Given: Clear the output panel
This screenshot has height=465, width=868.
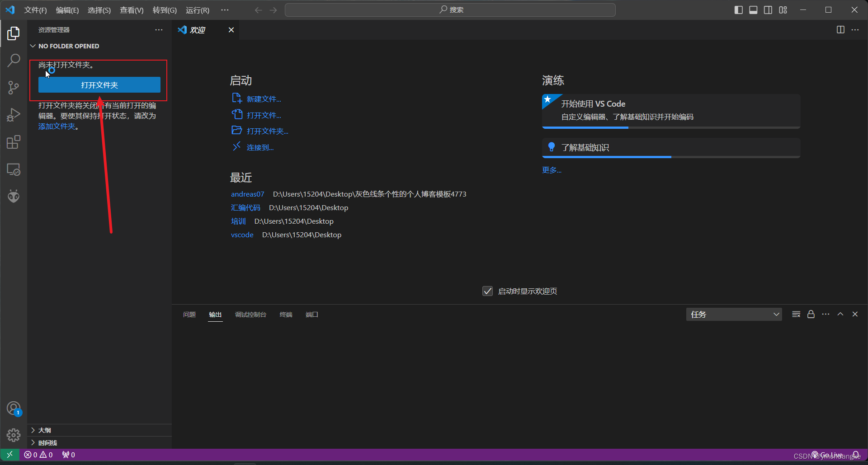Looking at the screenshot, I should click(796, 314).
